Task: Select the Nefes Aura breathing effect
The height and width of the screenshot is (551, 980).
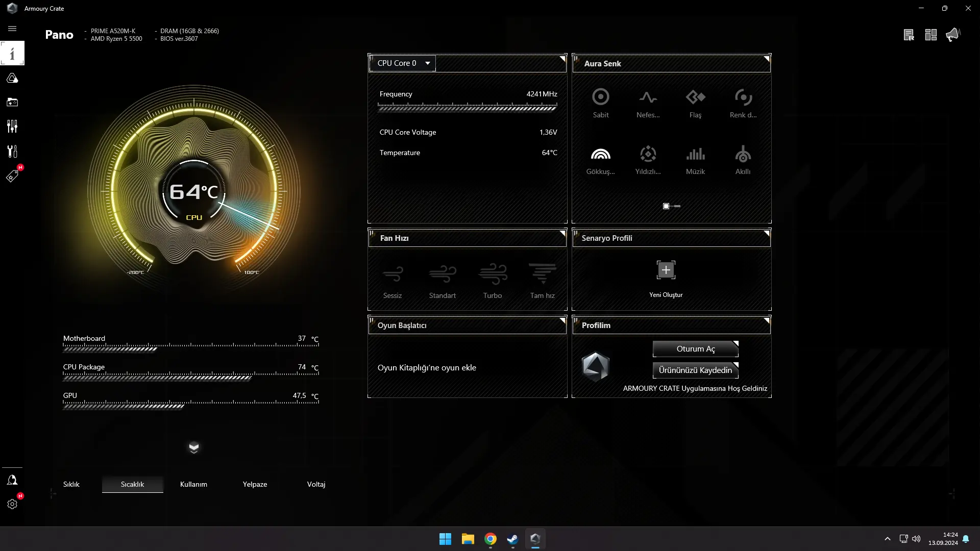Action: click(648, 103)
